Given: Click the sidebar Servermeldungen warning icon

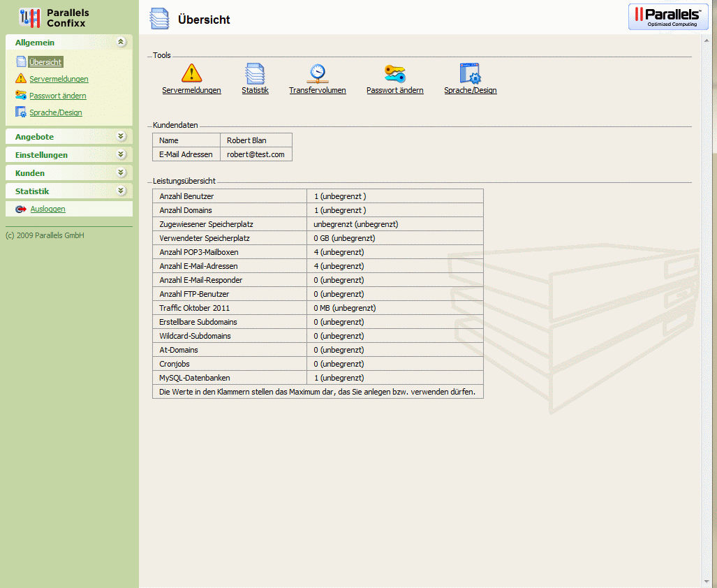Looking at the screenshot, I should [x=21, y=79].
